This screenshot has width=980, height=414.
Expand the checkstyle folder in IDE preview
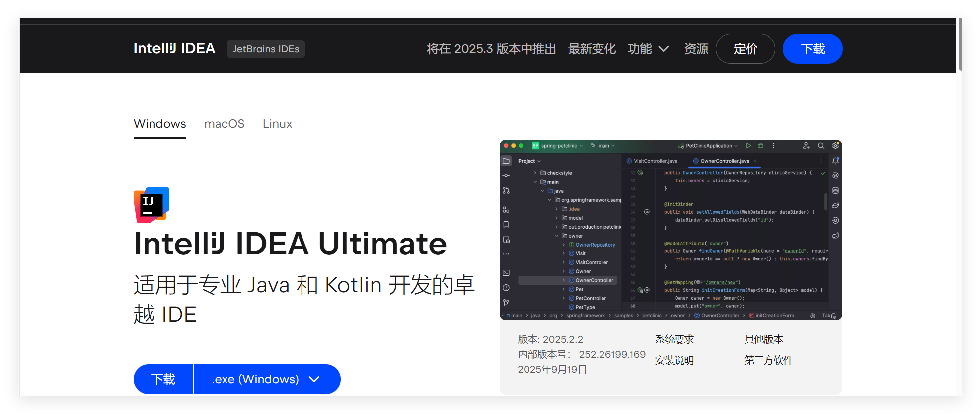coord(535,173)
